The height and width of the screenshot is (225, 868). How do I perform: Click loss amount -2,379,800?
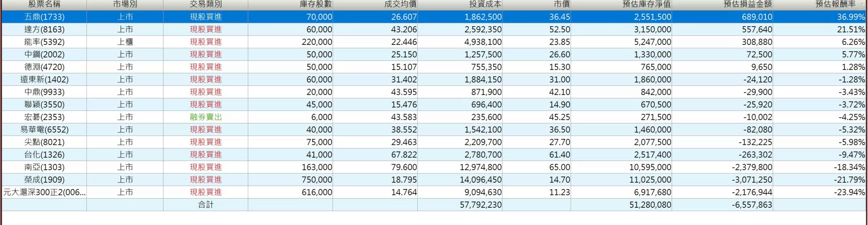[x=752, y=167]
